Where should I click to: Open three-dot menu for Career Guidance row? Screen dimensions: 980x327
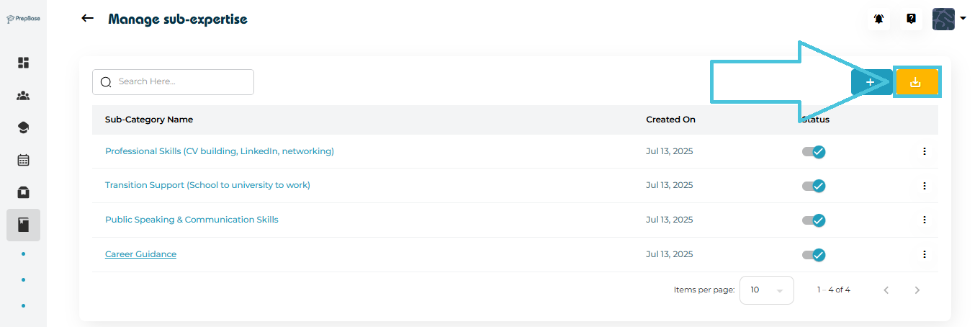click(925, 254)
